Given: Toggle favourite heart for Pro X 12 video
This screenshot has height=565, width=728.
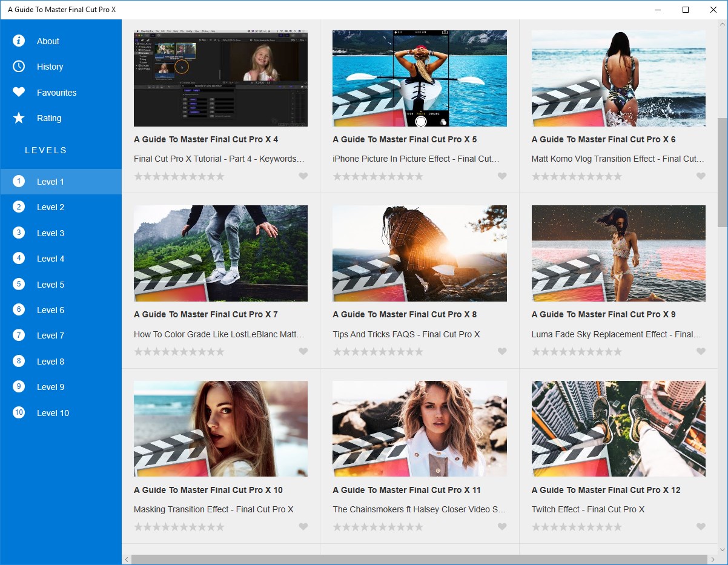Looking at the screenshot, I should [x=701, y=527].
